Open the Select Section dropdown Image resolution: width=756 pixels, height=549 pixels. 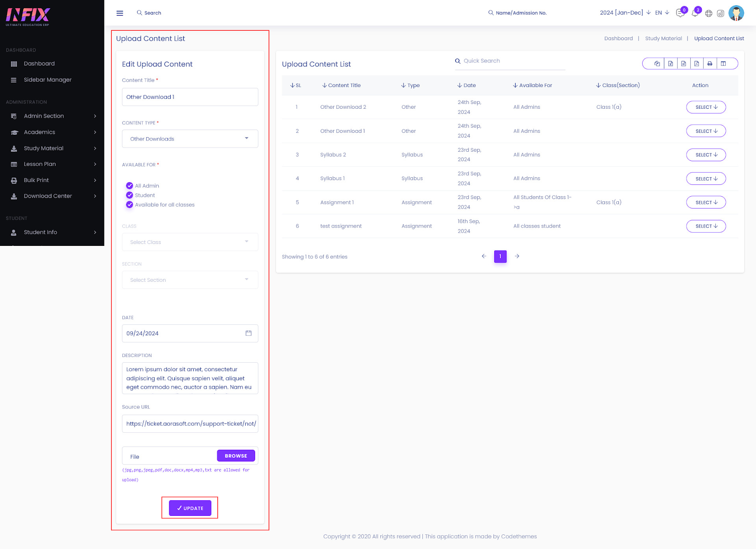(190, 280)
